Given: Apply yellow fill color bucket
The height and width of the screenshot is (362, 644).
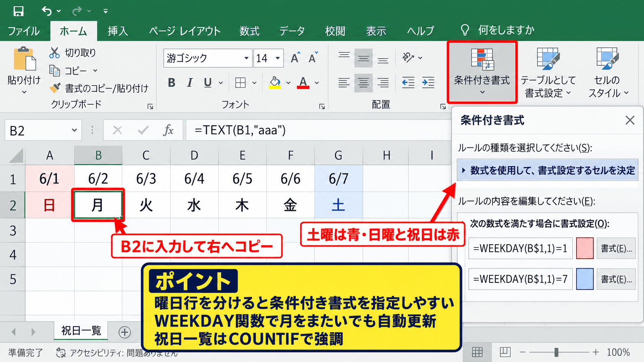Looking at the screenshot, I should coord(275,83).
